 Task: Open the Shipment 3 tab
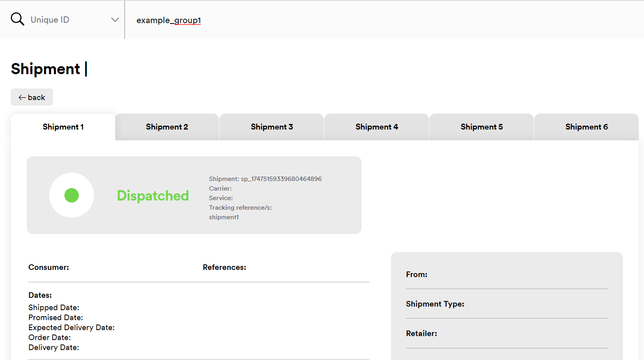tap(272, 127)
